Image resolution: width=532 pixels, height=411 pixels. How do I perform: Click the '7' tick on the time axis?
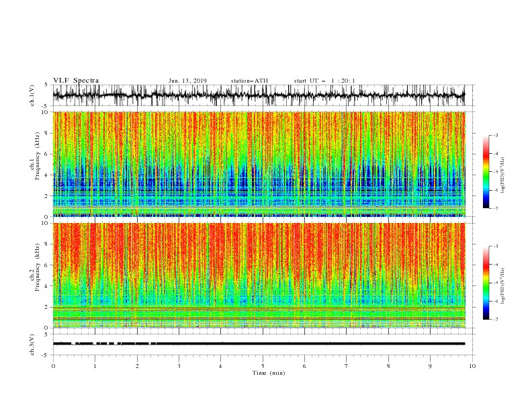tap(347, 366)
